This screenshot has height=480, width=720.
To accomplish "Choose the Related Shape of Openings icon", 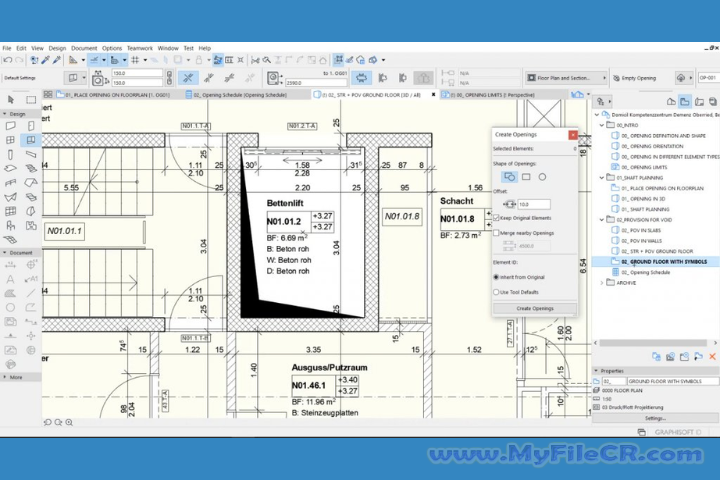I will pos(509,177).
